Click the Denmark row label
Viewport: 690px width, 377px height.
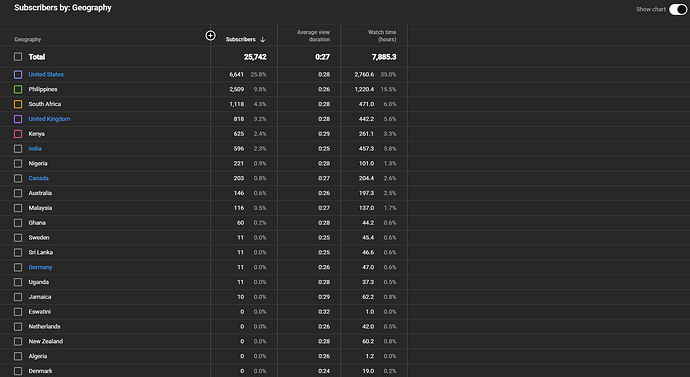pyautogui.click(x=40, y=371)
